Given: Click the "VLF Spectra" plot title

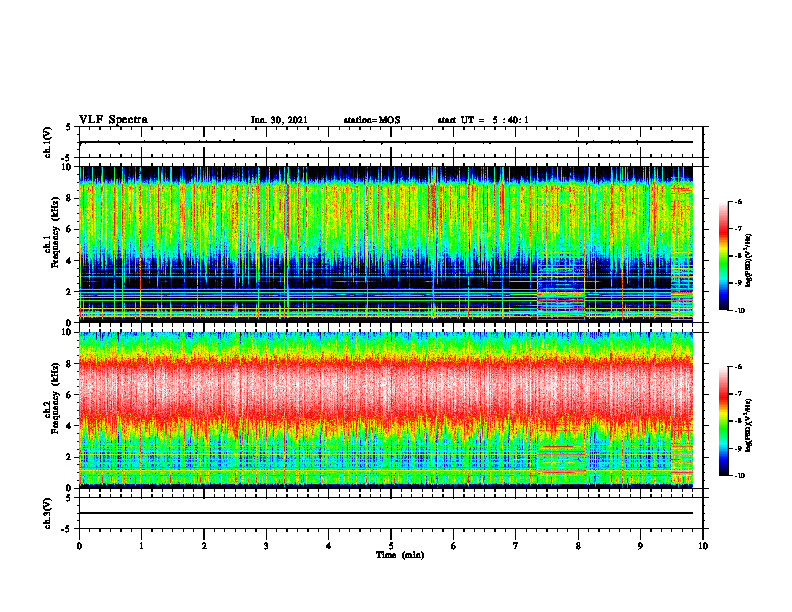Looking at the screenshot, I should [x=113, y=119].
